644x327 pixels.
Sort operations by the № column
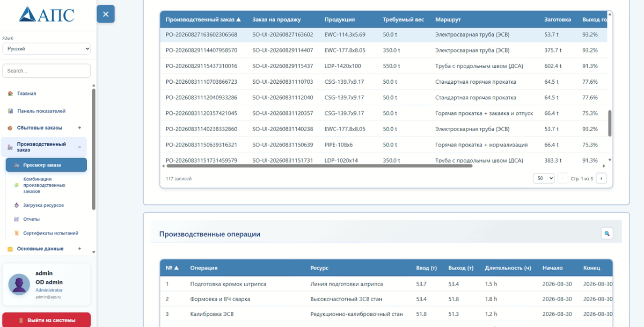click(x=172, y=268)
